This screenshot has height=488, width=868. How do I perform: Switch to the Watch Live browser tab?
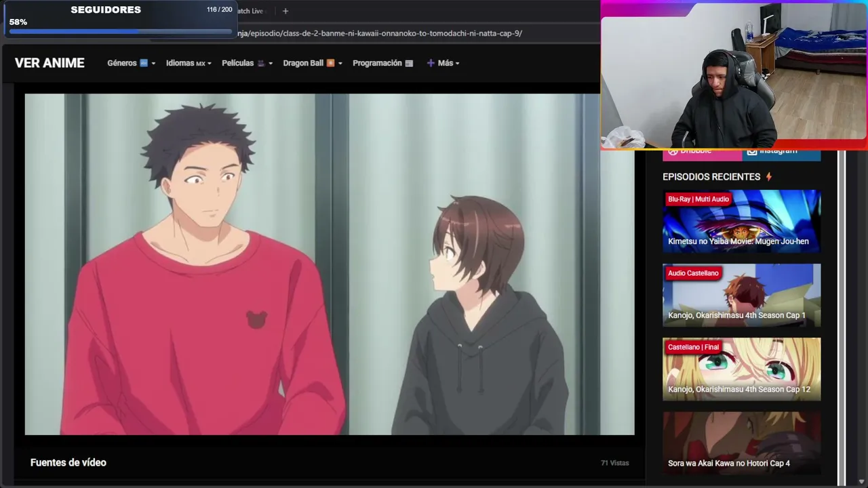pos(250,11)
